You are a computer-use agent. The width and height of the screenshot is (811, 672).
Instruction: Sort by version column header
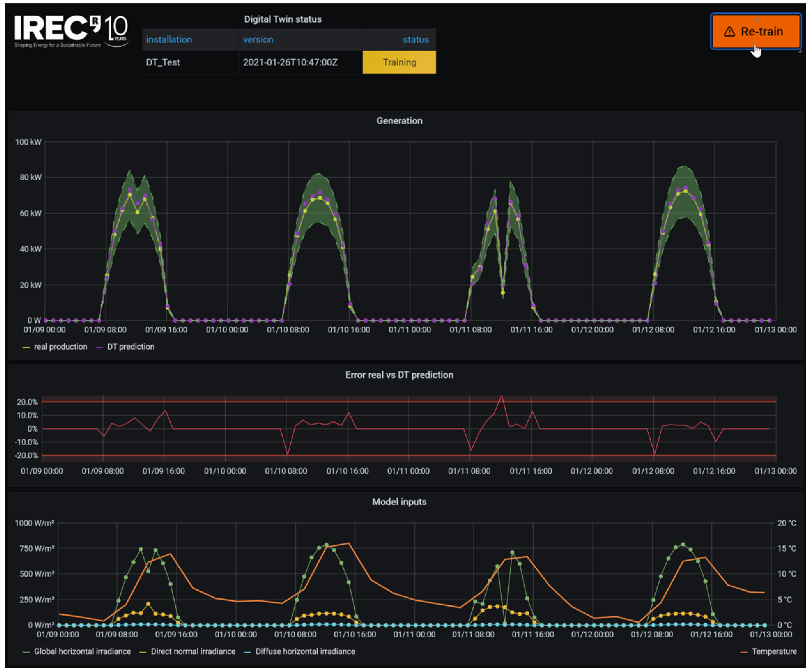(258, 40)
